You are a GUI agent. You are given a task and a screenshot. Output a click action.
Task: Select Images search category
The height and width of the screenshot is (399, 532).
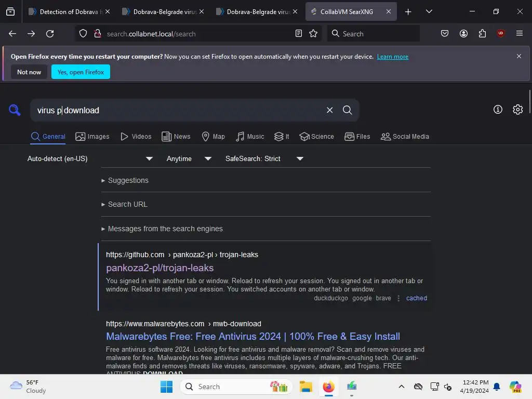pos(92,137)
